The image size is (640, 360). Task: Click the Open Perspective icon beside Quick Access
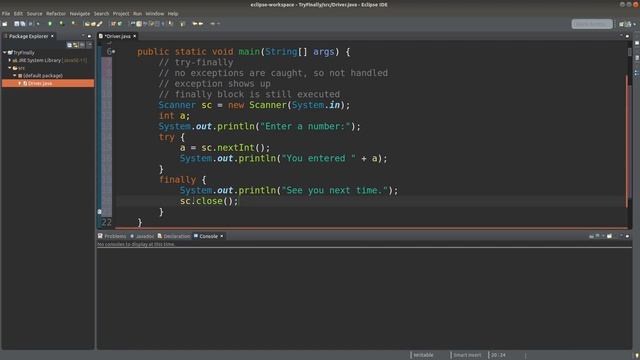pyautogui.click(x=621, y=24)
